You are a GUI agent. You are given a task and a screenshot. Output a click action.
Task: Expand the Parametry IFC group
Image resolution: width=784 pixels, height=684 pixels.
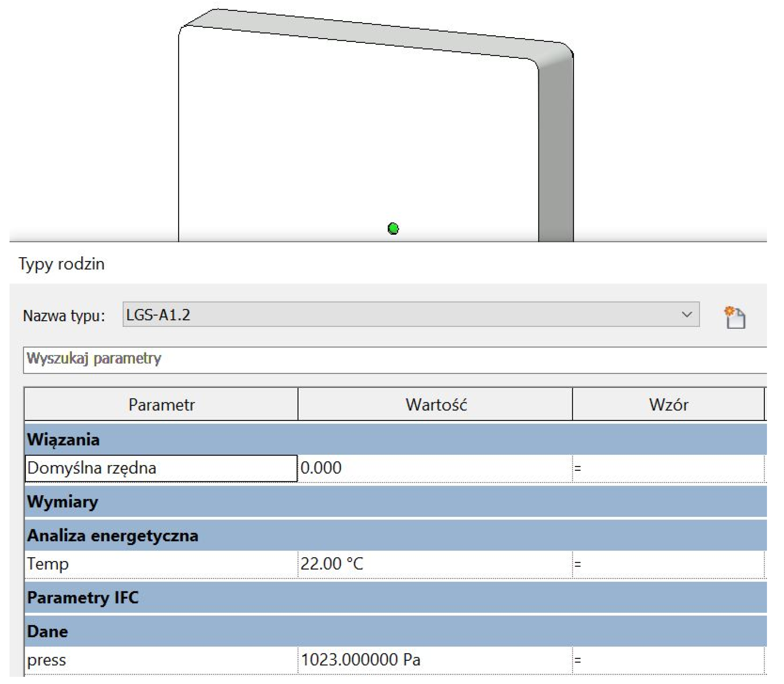point(82,597)
